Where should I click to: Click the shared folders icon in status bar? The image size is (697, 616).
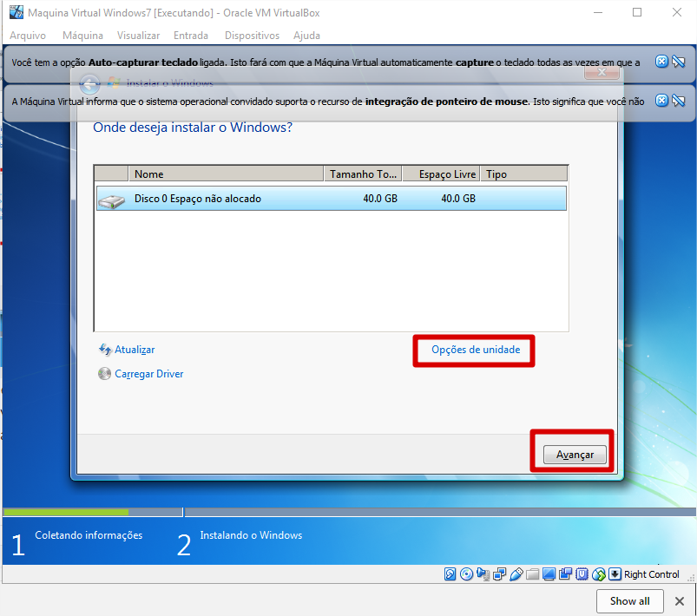tap(532, 574)
